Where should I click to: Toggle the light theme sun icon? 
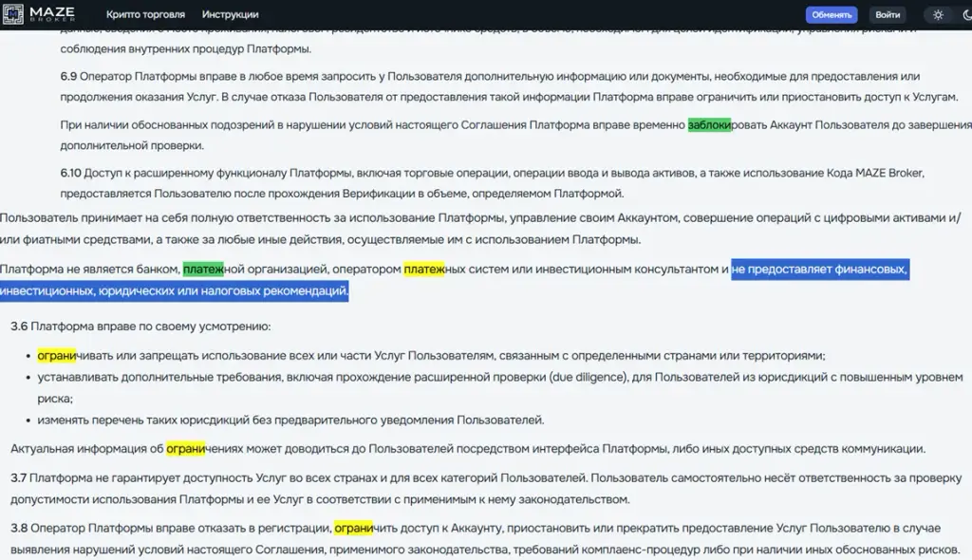coord(938,15)
